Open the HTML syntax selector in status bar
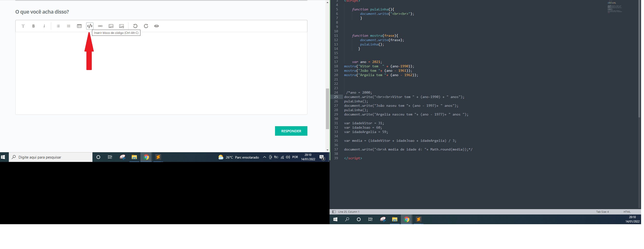The height and width of the screenshot is (249, 644). click(x=627, y=212)
